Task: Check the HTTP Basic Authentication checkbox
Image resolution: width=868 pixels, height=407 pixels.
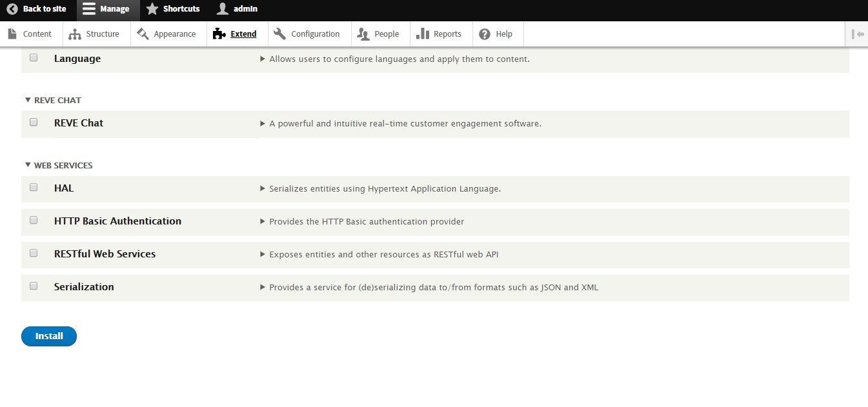Action: pos(34,220)
